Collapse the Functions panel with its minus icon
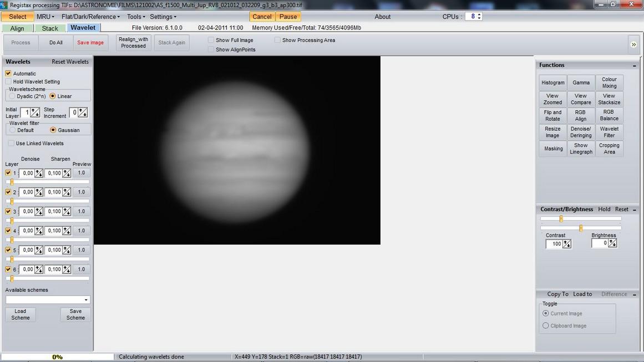 pos(634,65)
